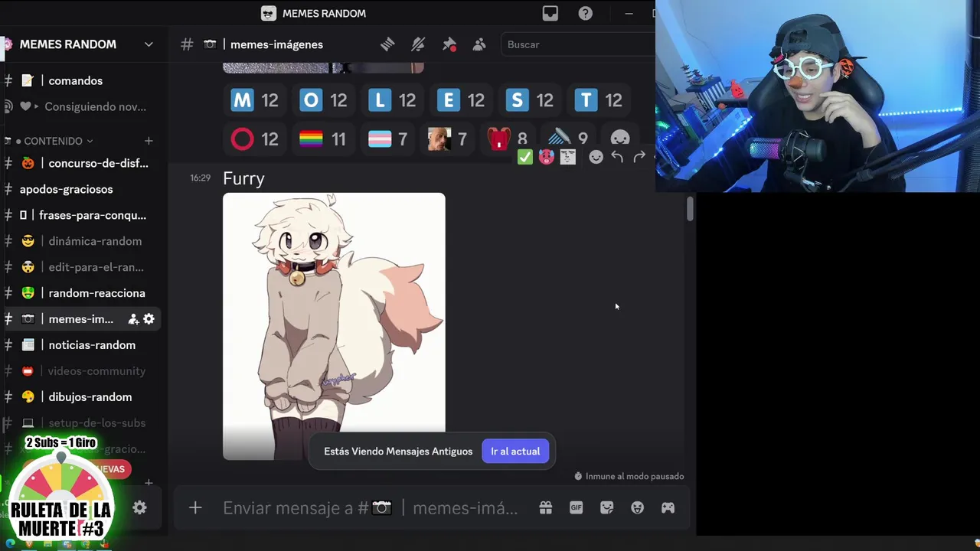The width and height of the screenshot is (980, 551).
Task: Focus the Enviar mensaje message input
Action: (370, 508)
